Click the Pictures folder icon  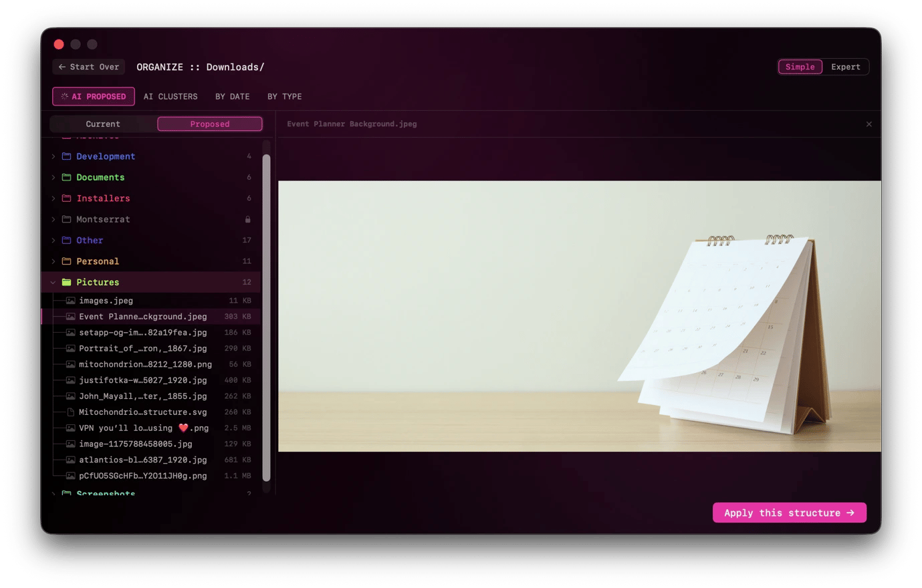67,282
